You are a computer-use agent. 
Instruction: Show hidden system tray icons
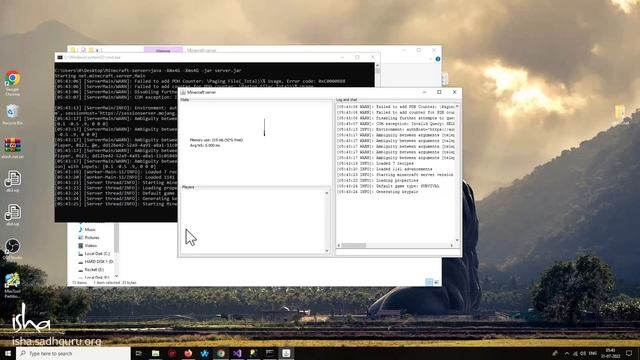[567, 353]
